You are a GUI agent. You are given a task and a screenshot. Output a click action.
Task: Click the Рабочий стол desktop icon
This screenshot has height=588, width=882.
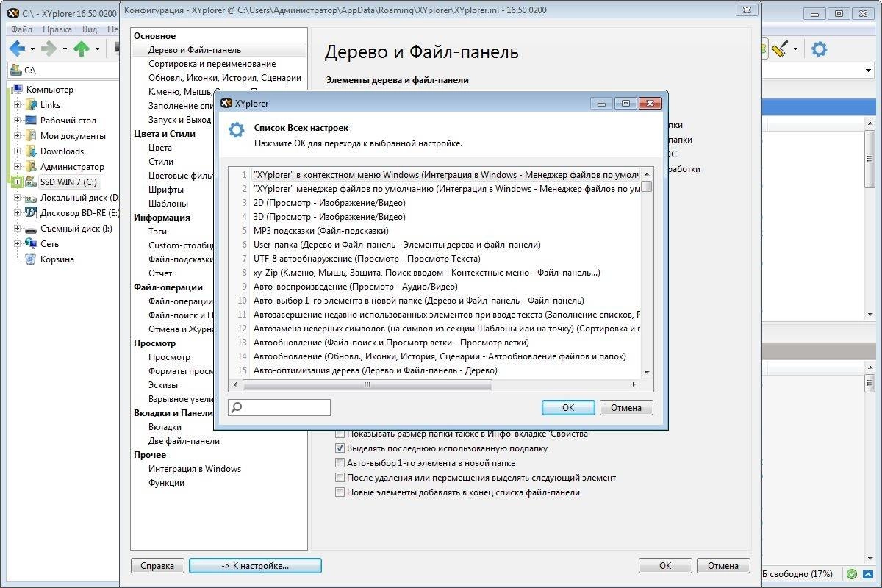31,121
